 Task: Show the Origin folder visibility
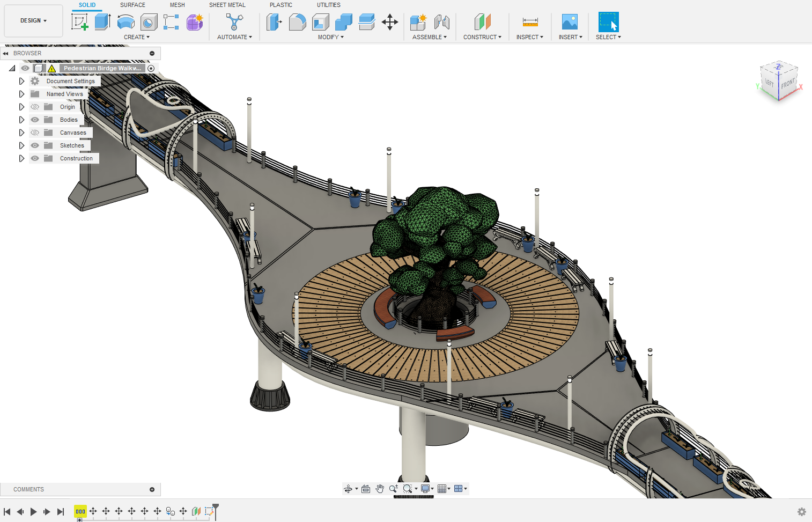[x=34, y=107]
